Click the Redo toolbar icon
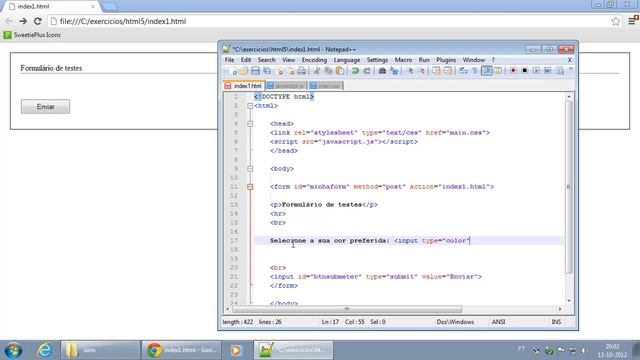This screenshot has width=640, height=360. (x=367, y=71)
